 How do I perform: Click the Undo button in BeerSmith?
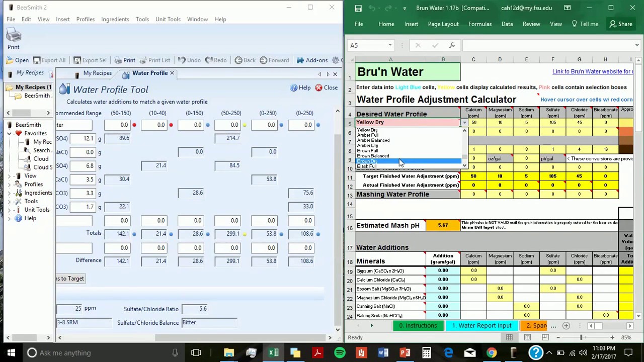[x=189, y=60]
